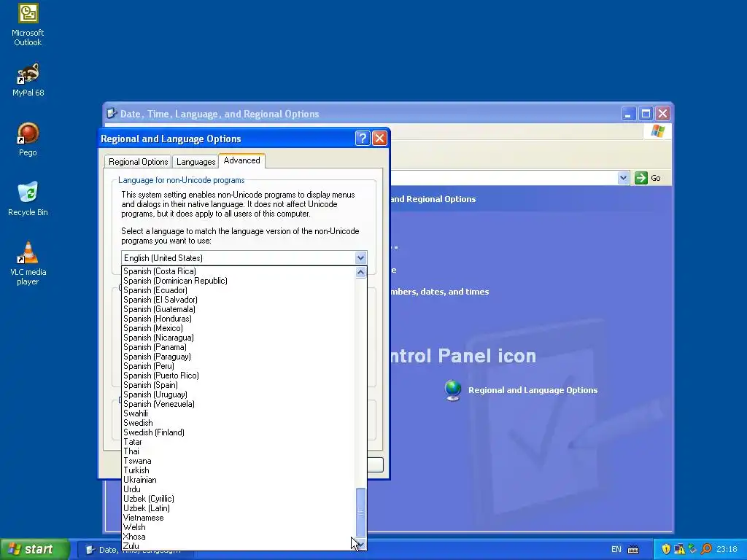The height and width of the screenshot is (560, 747).
Task: Click the magnifier tray icon next to clock
Action: (706, 549)
